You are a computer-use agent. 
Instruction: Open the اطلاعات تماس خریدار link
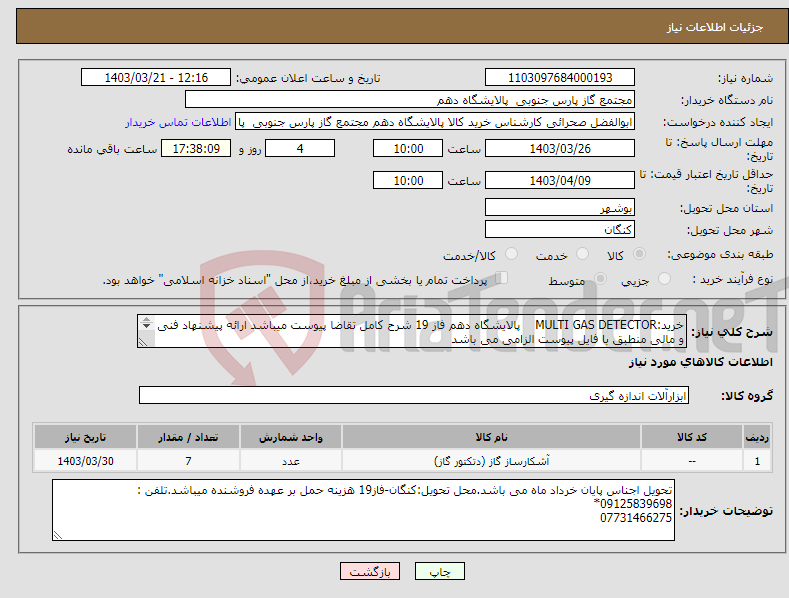coord(178,122)
